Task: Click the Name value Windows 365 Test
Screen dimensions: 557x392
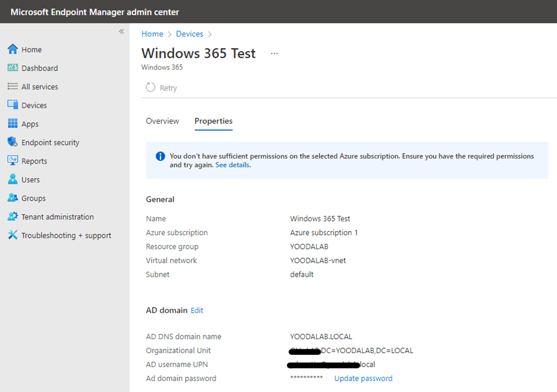Action: tap(320, 218)
